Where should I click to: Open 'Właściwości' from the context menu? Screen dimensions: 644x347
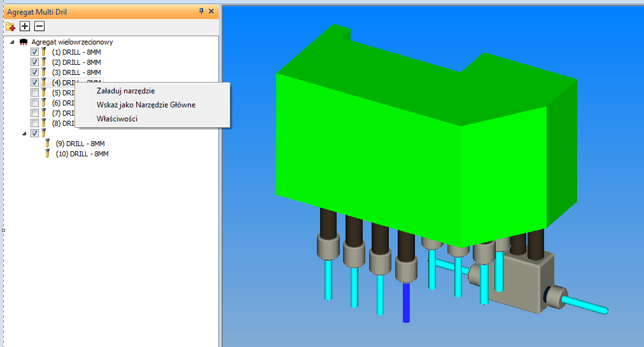point(117,119)
